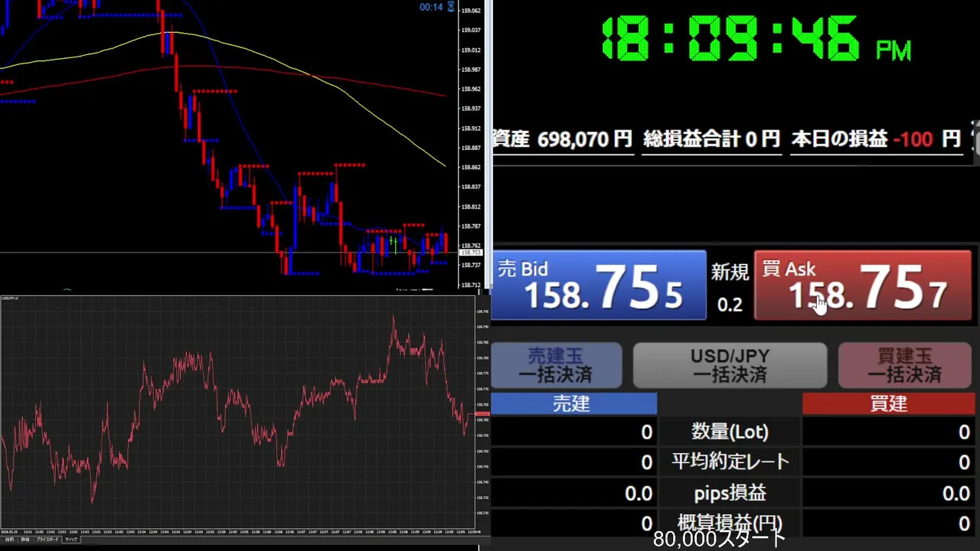Screen dimensions: 980x551
Task: Click the pips損益 row label
Action: (730, 493)
